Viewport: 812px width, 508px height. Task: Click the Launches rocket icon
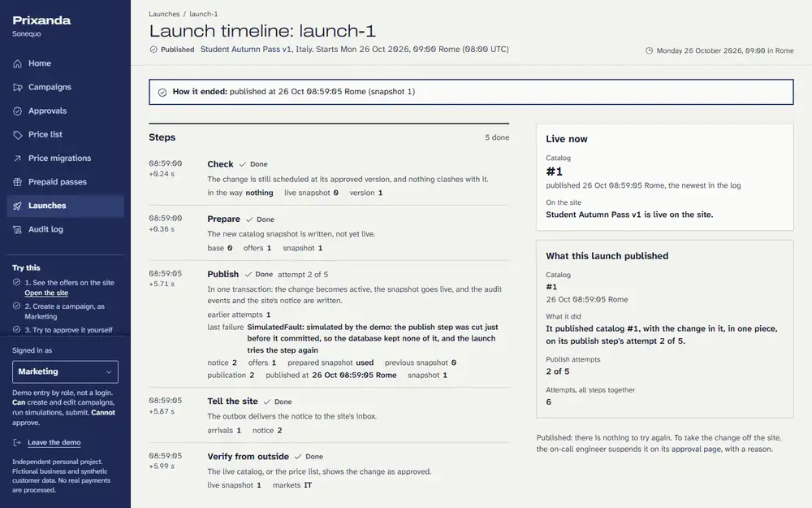click(x=18, y=206)
